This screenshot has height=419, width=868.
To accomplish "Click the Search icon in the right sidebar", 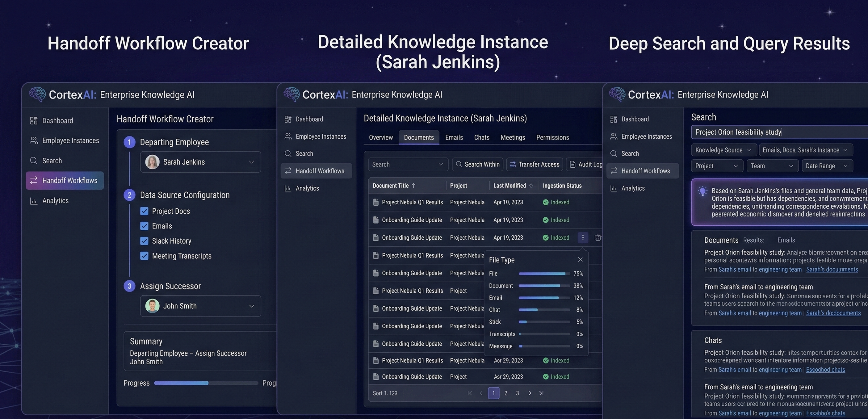I will pyautogui.click(x=614, y=153).
